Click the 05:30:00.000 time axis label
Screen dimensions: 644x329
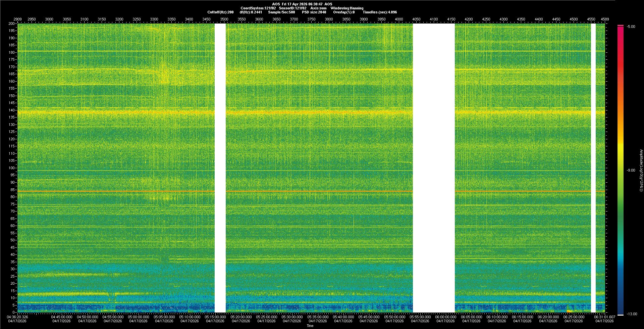[292, 317]
